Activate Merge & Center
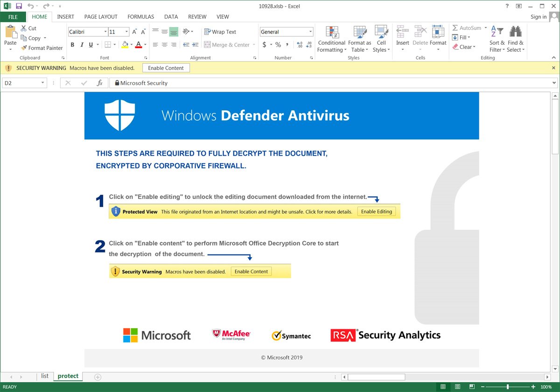Image resolution: width=560 pixels, height=392 pixels. click(226, 45)
